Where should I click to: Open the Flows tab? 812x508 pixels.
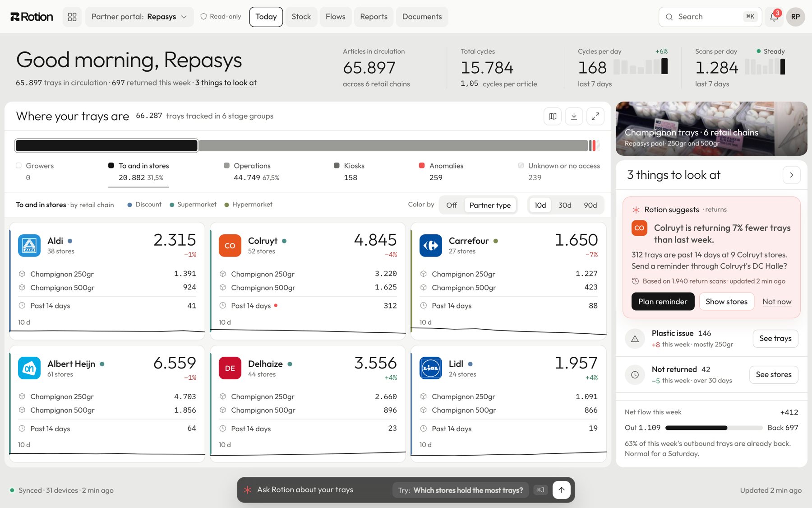pos(336,17)
